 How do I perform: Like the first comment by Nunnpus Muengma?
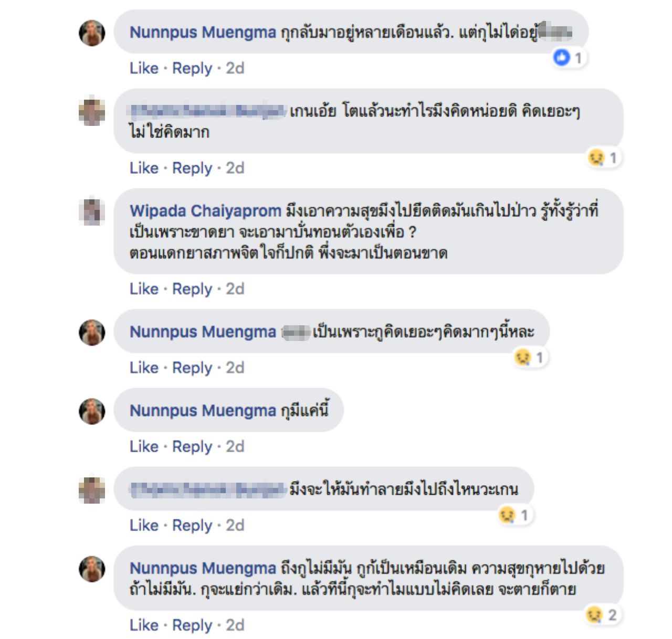coord(144,68)
